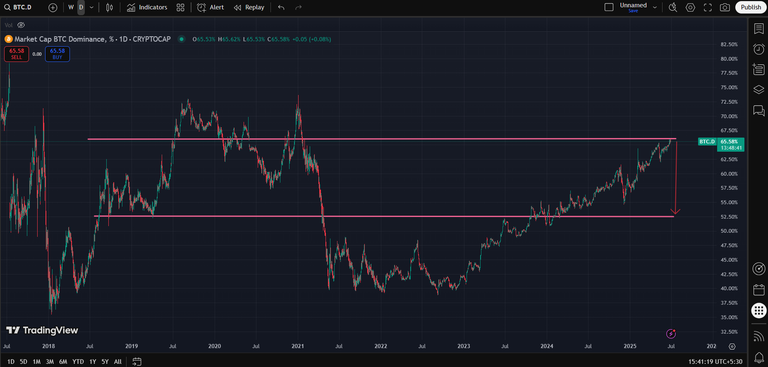Undo the last chart action
Viewport: 768px width, 367px height.
coord(281,7)
